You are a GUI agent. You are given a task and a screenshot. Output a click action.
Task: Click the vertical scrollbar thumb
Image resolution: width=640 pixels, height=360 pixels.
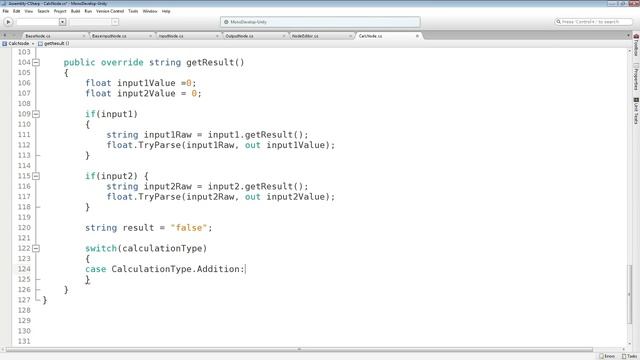click(x=629, y=294)
